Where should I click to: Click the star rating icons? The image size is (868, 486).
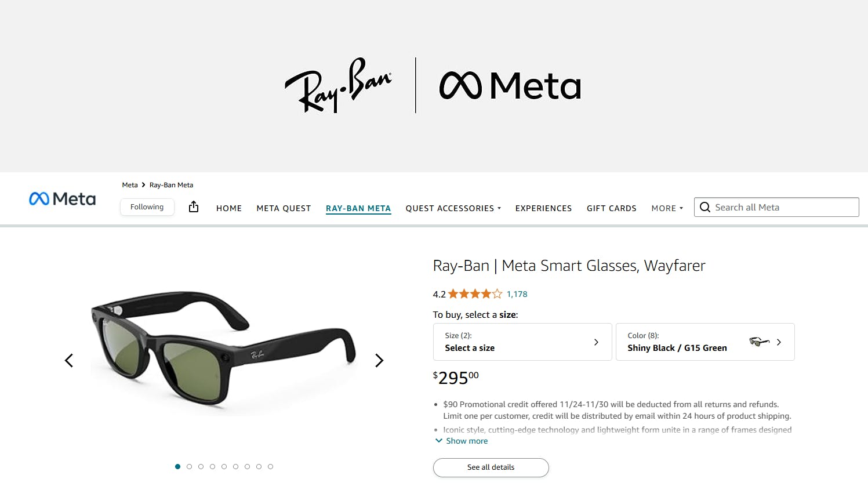click(475, 294)
